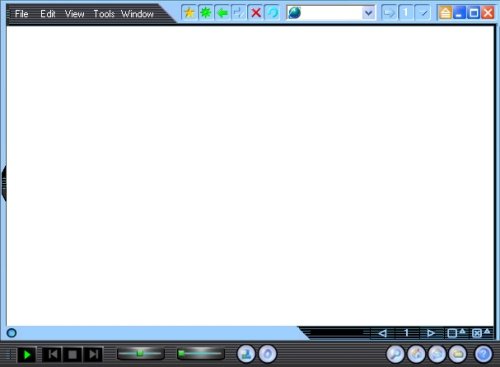Click the stop square playback button
This screenshot has height=367, width=500.
tap(72, 354)
